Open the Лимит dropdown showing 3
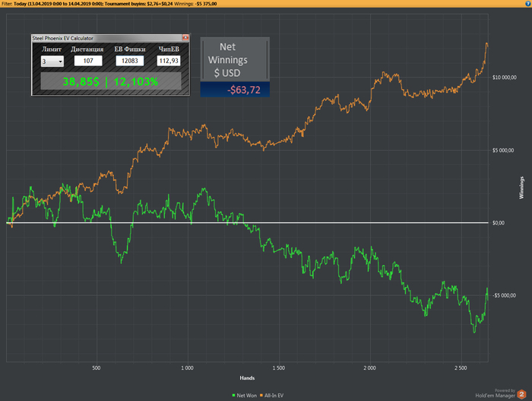The width and height of the screenshot is (532, 401). pos(52,62)
